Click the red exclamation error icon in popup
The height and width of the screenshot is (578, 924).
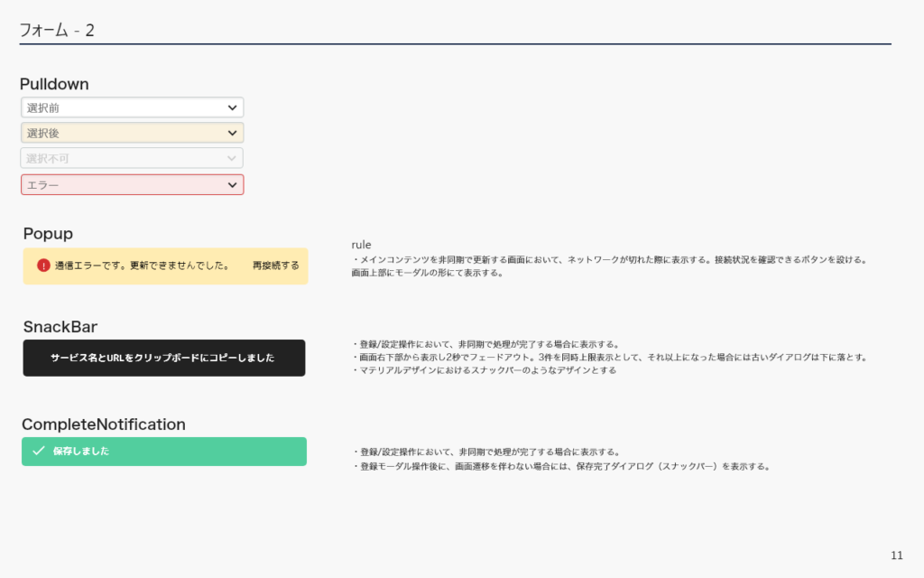pyautogui.click(x=43, y=266)
